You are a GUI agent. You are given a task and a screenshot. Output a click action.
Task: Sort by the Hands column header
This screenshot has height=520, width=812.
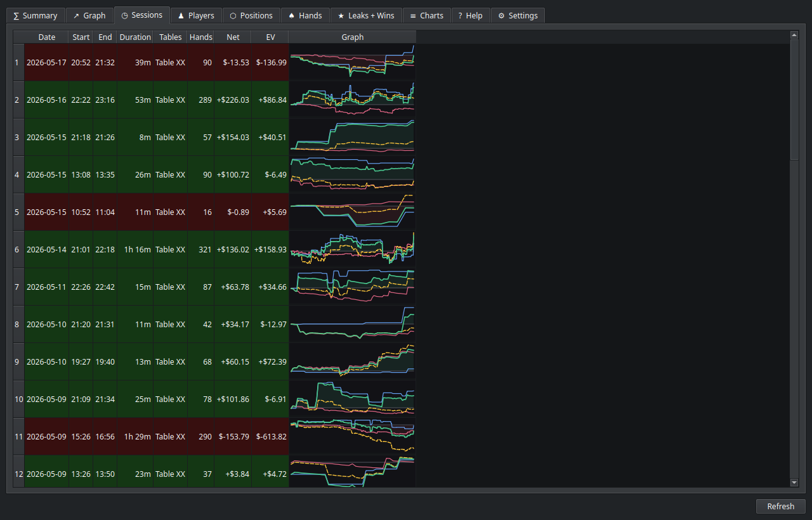pyautogui.click(x=201, y=37)
